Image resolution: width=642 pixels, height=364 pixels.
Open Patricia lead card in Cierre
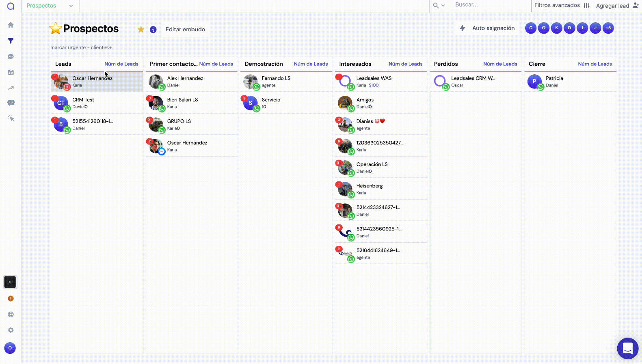coord(570,82)
